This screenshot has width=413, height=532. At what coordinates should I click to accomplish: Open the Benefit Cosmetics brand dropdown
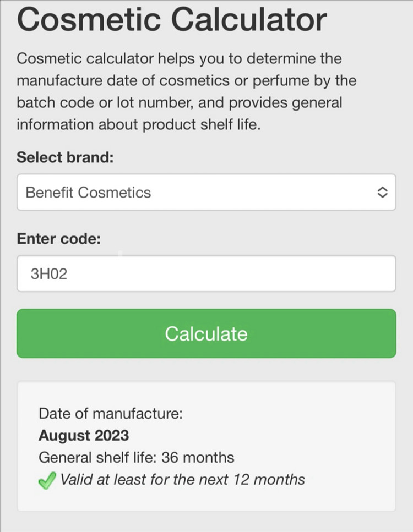click(206, 193)
